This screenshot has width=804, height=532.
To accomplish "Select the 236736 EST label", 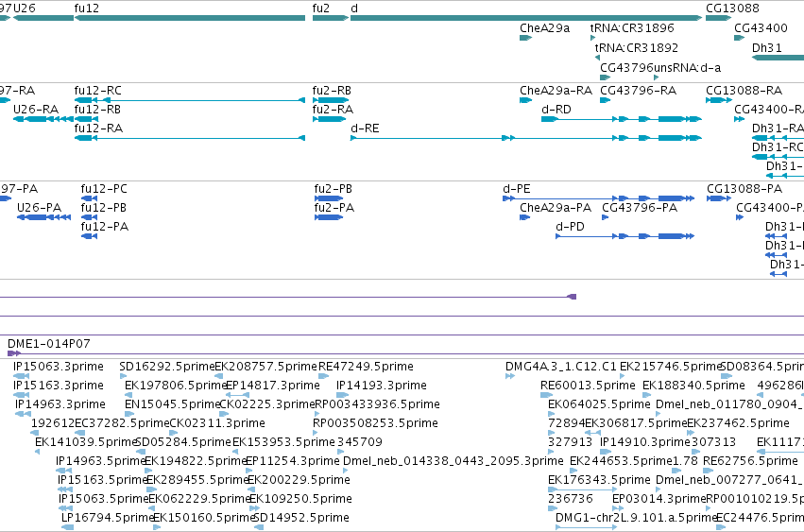I will [x=571, y=499].
